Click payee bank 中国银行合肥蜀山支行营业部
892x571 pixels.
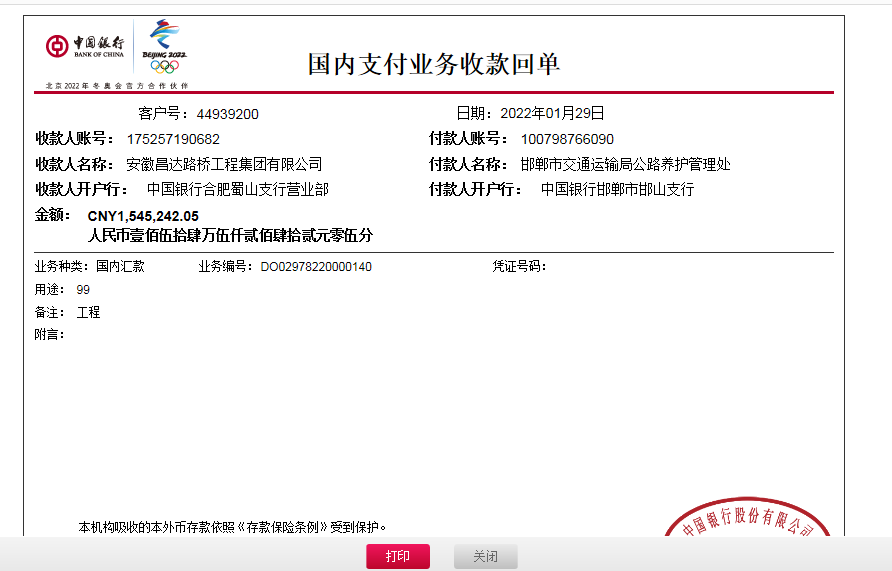(x=237, y=189)
